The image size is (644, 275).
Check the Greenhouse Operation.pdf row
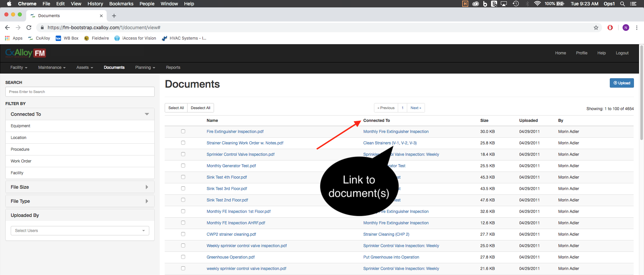183,257
